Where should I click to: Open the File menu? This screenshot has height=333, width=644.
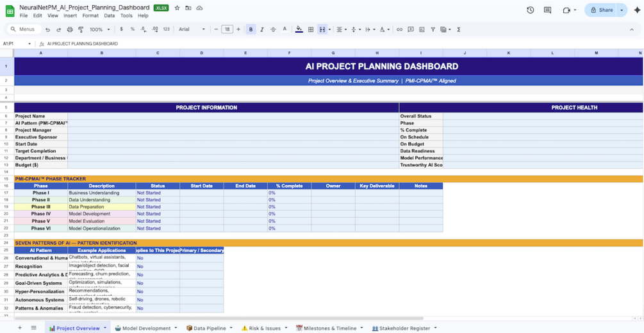point(24,15)
